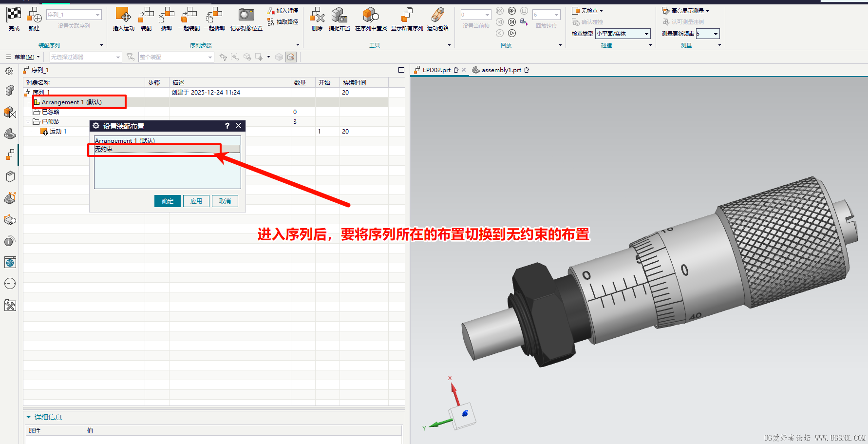868x444 pixels.
Task: Click the help question mark in 设置装配布置 dialog
Action: (227, 126)
